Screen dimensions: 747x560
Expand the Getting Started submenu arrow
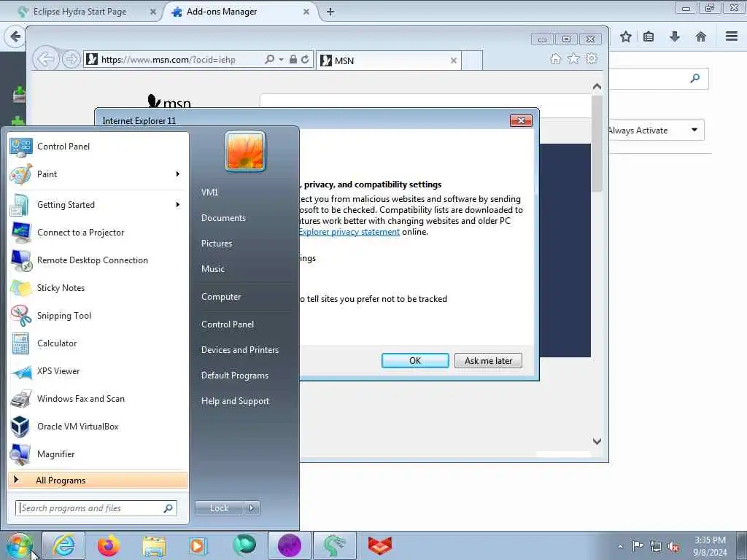(x=178, y=205)
